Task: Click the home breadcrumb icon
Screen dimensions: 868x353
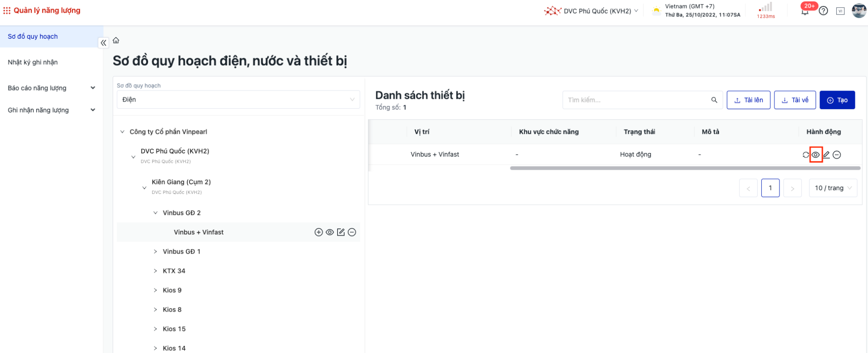Action: 116,41
